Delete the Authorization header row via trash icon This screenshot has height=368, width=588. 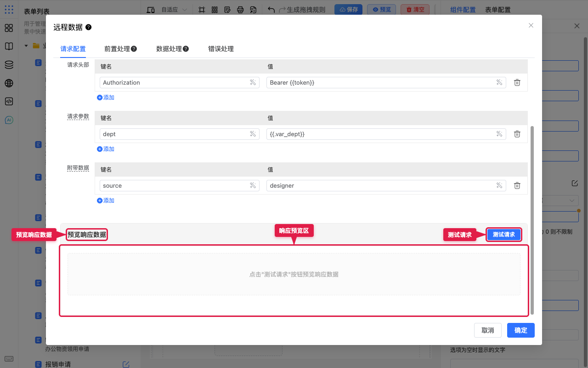[517, 82]
